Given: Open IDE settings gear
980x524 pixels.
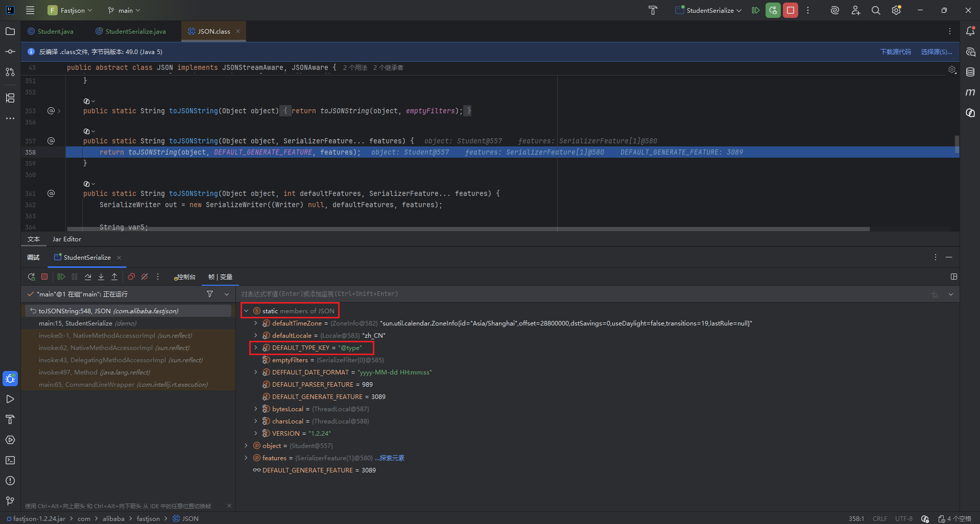Looking at the screenshot, I should pos(896,10).
